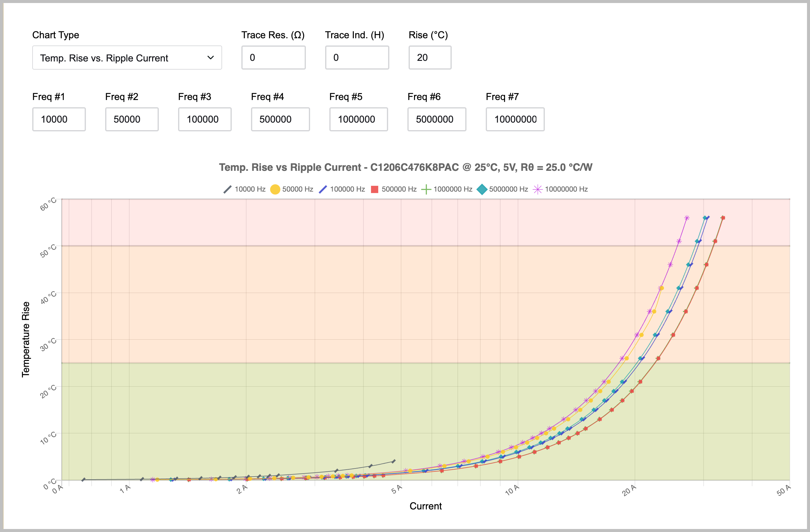Click the Freq #1 field showing 10000
The width and height of the screenshot is (810, 532).
[59, 119]
